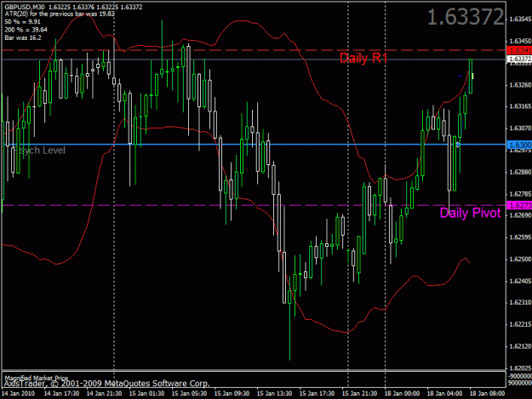Click the '15 Jan 13:30' time label
This screenshot has width=532, height=399.
[x=274, y=393]
